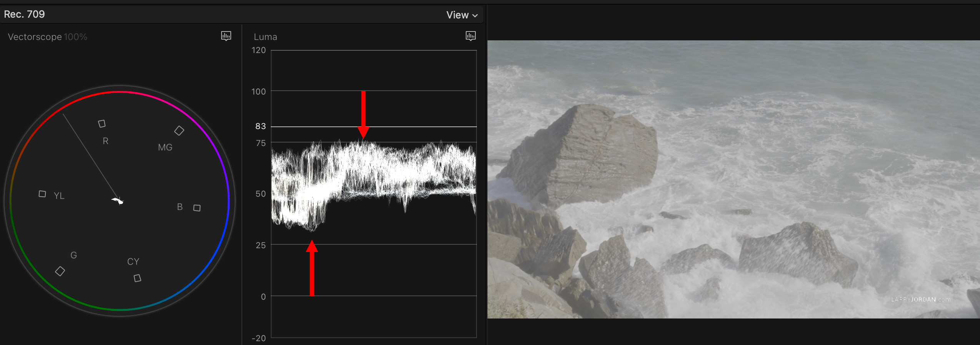Open the View dropdown menu
The height and width of the screenshot is (345, 980).
point(462,15)
